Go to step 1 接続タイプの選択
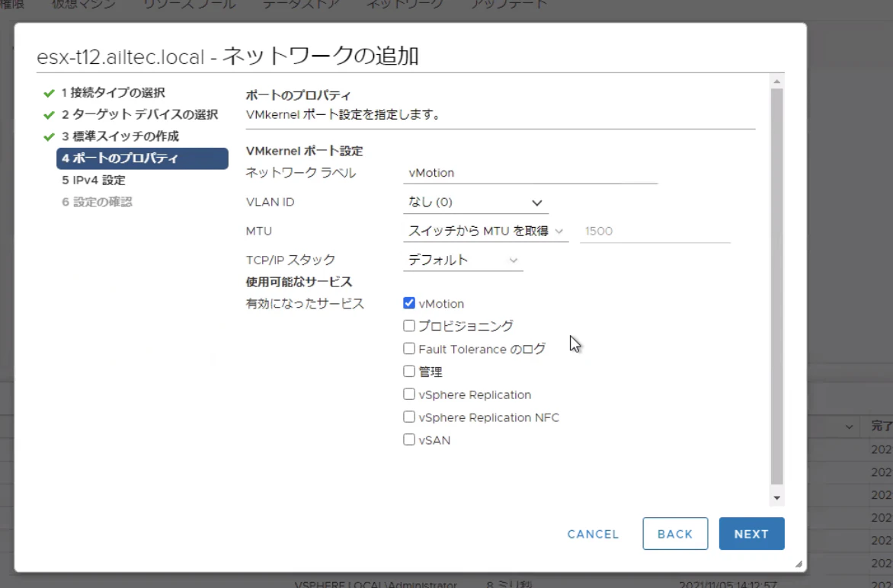 pyautogui.click(x=113, y=93)
